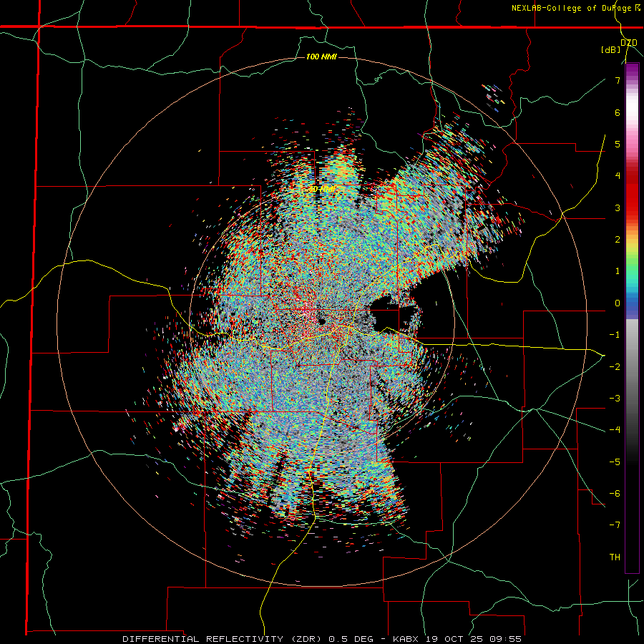
Task: Click the -5 value on color scale
Action: [615, 462]
